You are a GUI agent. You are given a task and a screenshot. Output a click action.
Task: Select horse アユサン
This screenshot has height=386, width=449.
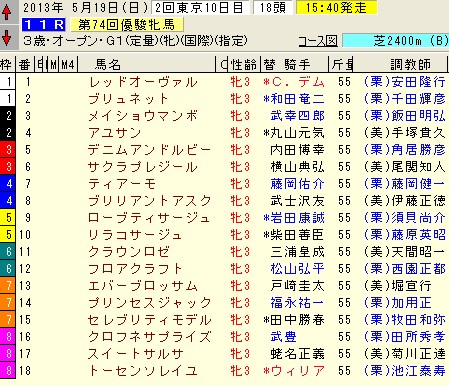(x=115, y=133)
